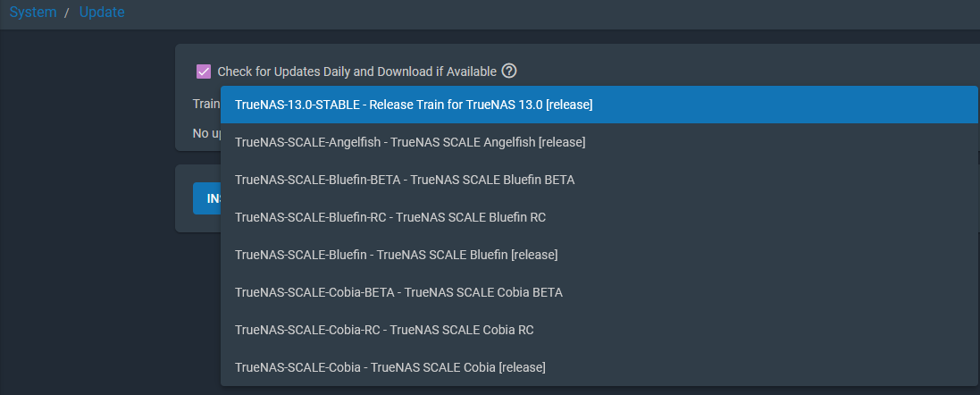Choose TrueNAS-SCALE-Bluefin [release] train
This screenshot has height=395, width=980.
(599, 255)
